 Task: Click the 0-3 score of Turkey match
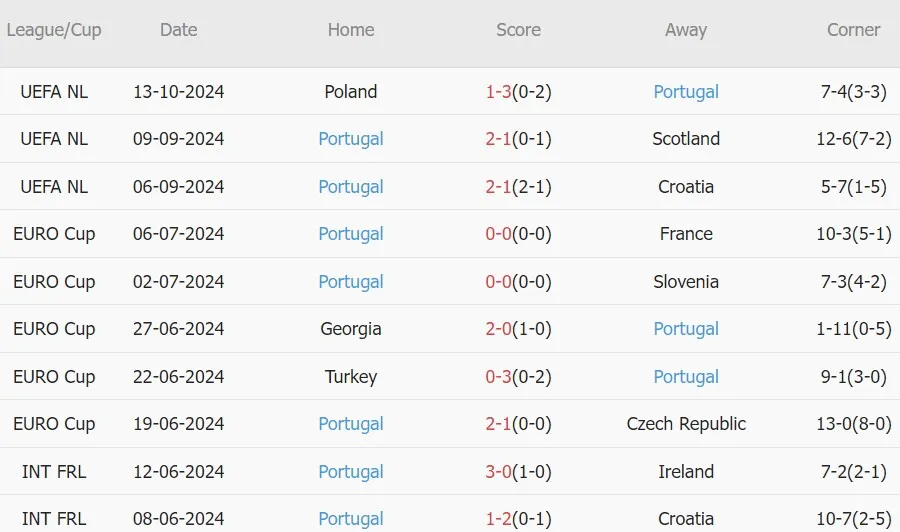(498, 377)
